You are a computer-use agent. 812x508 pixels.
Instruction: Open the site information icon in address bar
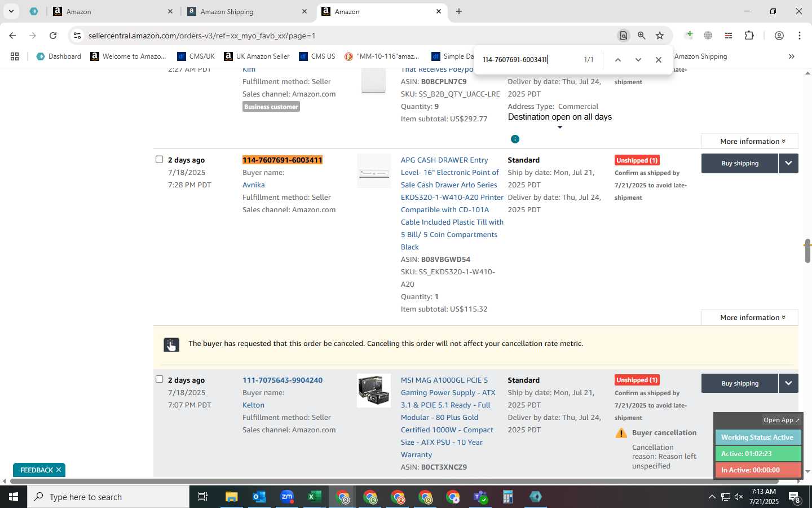(77, 36)
